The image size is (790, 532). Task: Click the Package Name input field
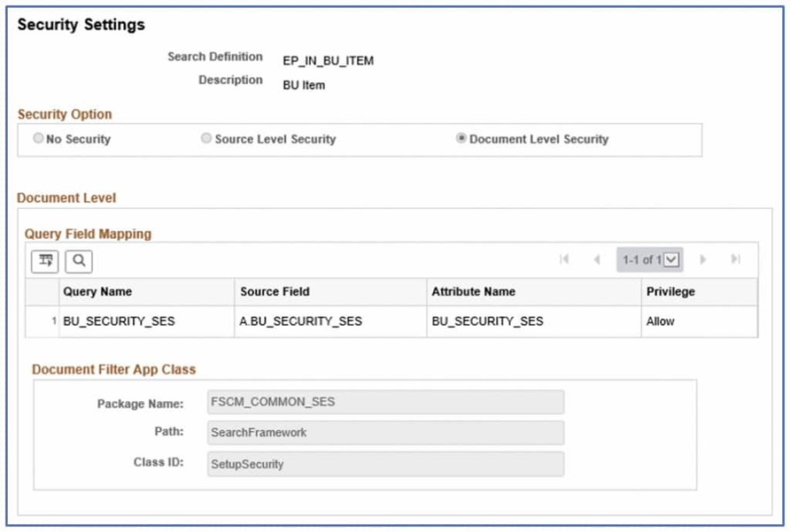(x=384, y=402)
